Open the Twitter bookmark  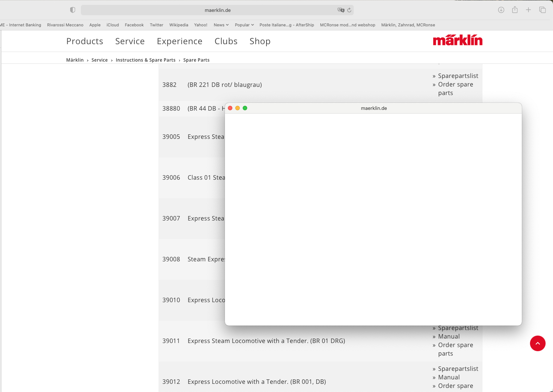(157, 25)
